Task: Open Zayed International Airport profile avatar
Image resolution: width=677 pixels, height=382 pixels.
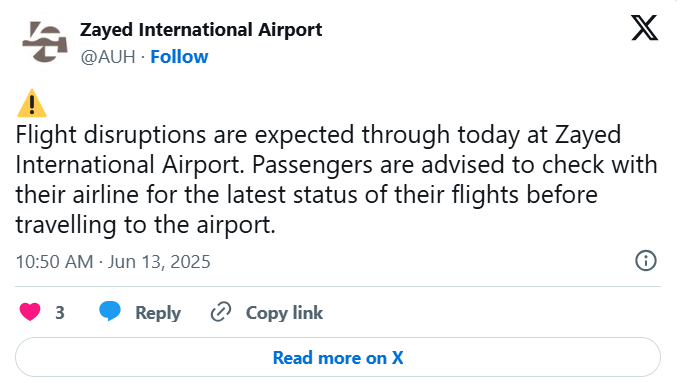Action: coord(45,42)
